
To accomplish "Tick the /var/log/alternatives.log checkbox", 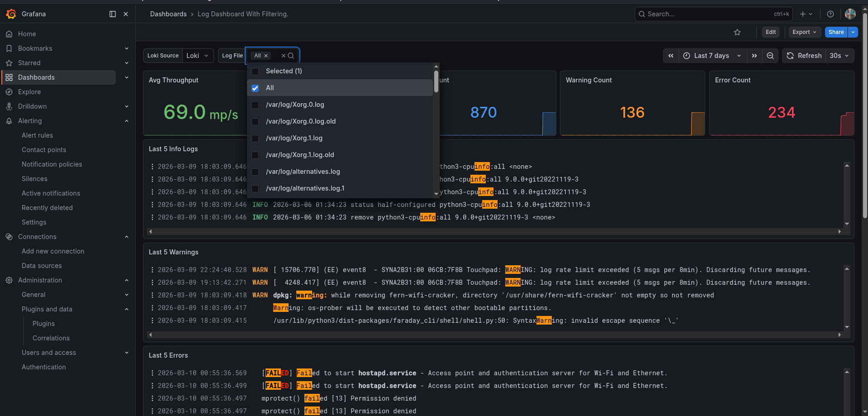I will click(255, 172).
